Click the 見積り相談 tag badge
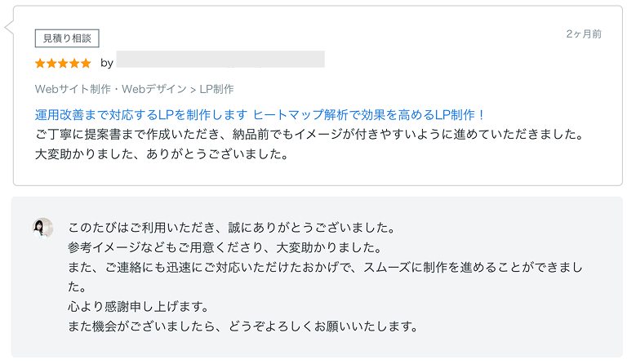627x364 pixels. click(x=67, y=38)
